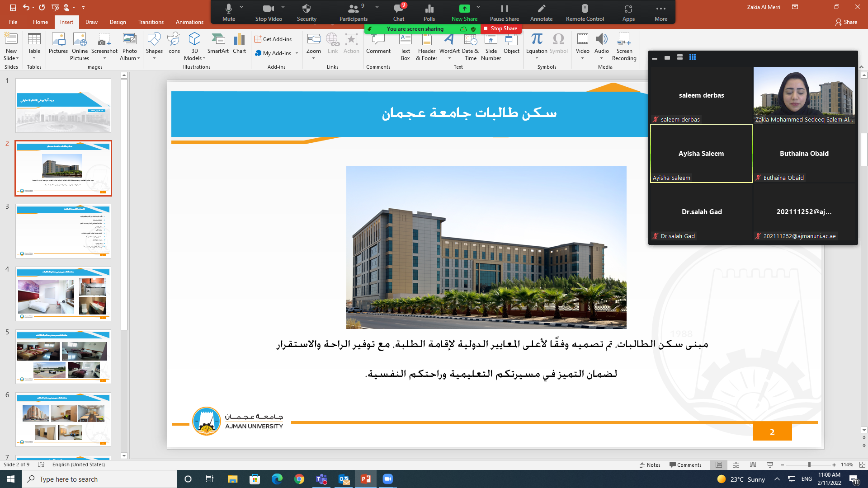868x488 pixels.
Task: Click the red Stop Share button
Action: (501, 28)
